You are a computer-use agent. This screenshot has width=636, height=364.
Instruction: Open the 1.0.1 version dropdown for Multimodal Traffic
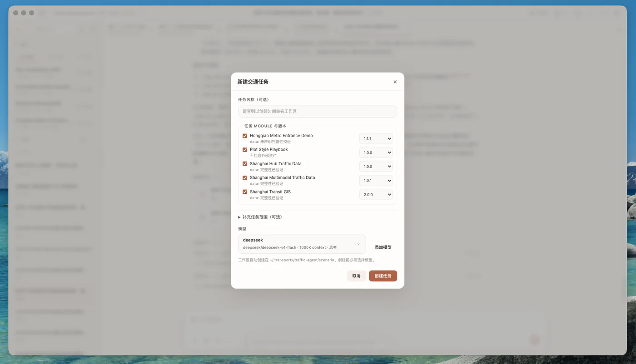(x=376, y=181)
